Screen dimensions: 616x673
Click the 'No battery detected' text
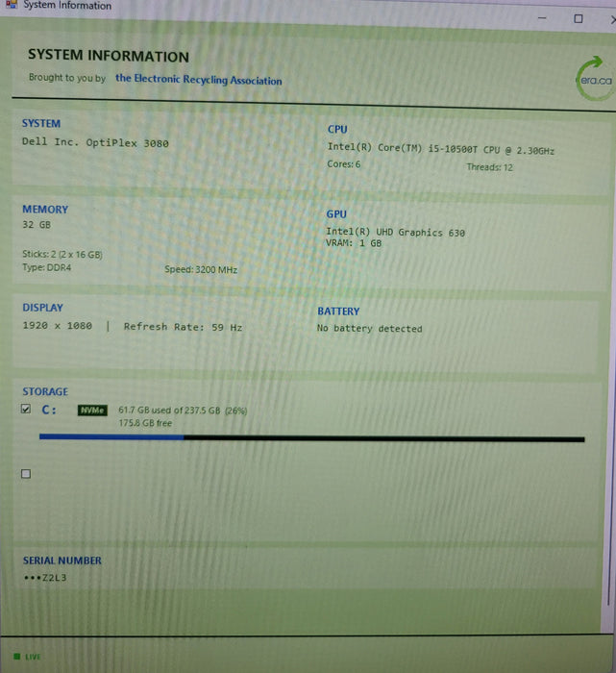click(369, 329)
